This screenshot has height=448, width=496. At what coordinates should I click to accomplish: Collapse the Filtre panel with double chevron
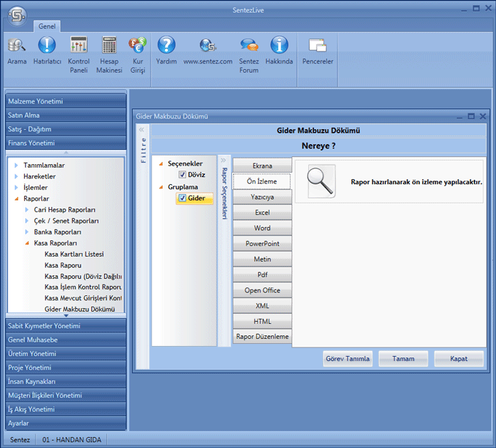(141, 129)
